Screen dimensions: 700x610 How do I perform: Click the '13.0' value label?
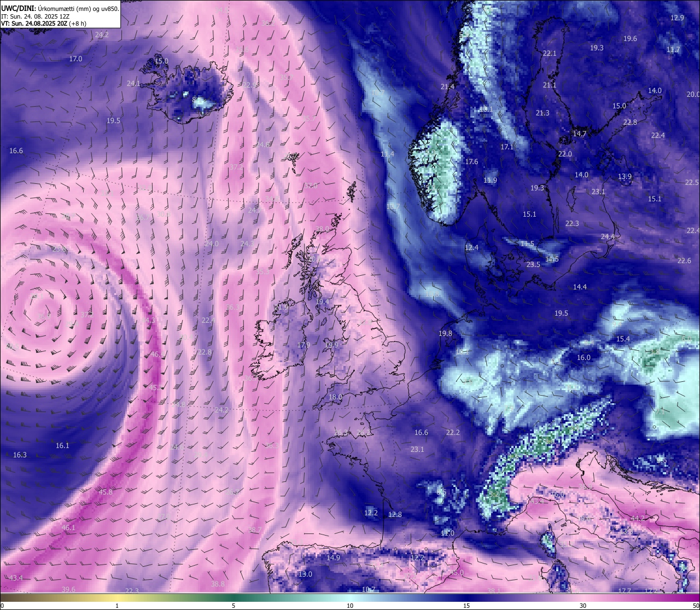click(305, 574)
